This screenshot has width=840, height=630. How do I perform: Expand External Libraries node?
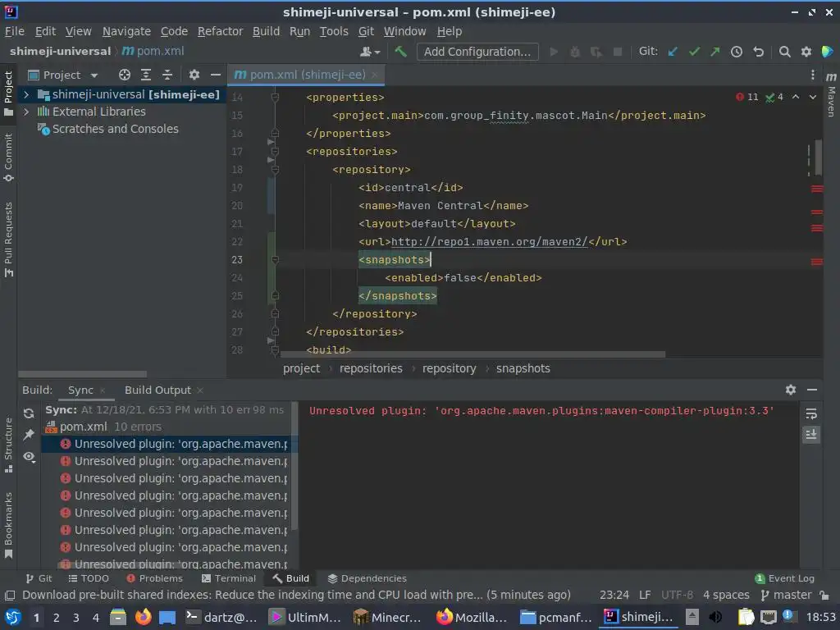tap(25, 112)
